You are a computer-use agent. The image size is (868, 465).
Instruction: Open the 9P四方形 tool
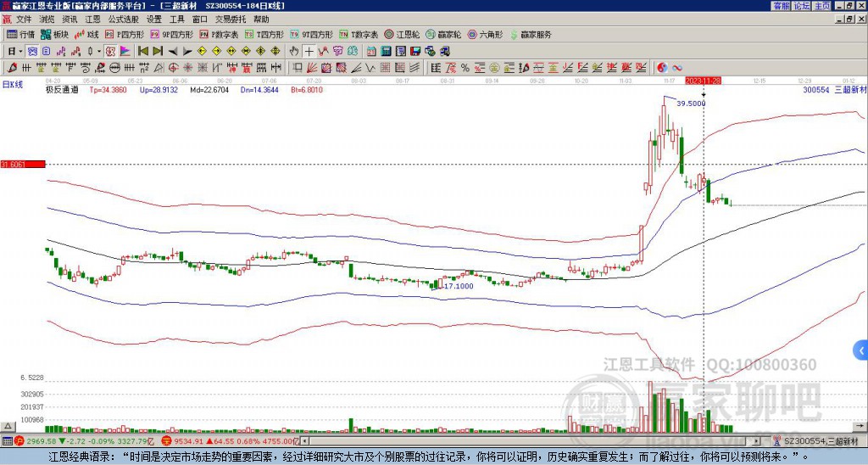click(172, 34)
